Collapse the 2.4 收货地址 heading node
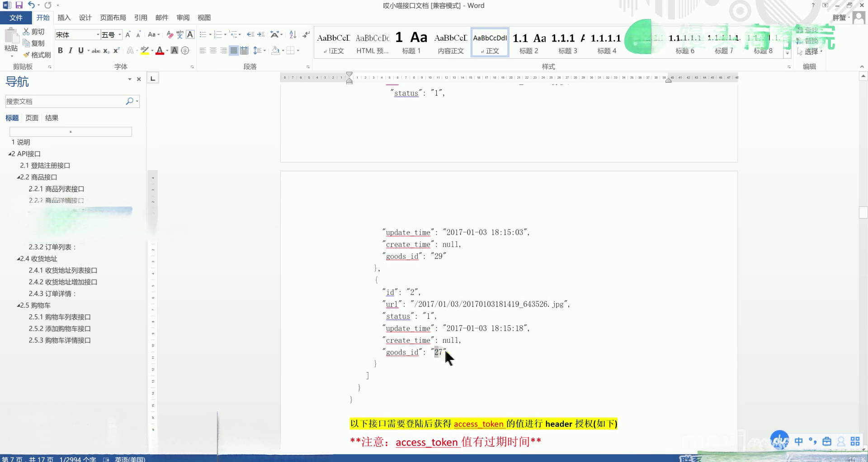Viewport: 868px width, 462px height. 19,259
